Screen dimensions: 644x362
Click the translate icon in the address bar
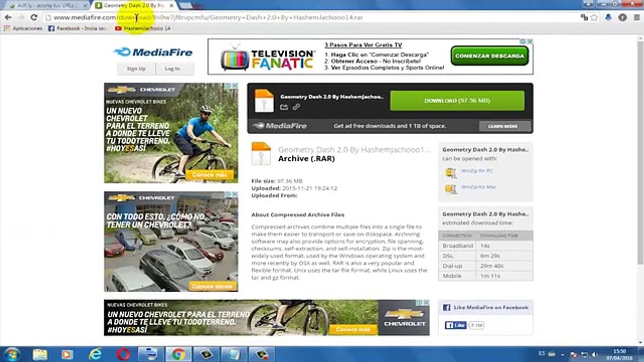click(584, 17)
